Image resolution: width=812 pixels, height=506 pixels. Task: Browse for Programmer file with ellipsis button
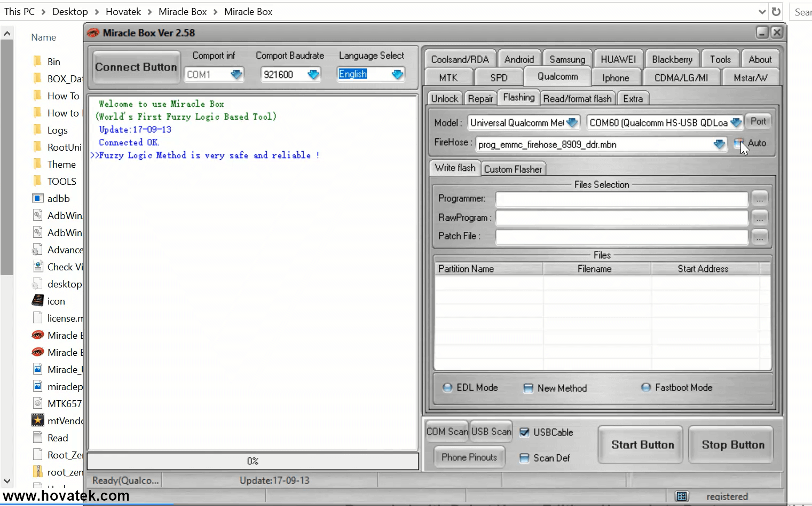[x=759, y=199]
